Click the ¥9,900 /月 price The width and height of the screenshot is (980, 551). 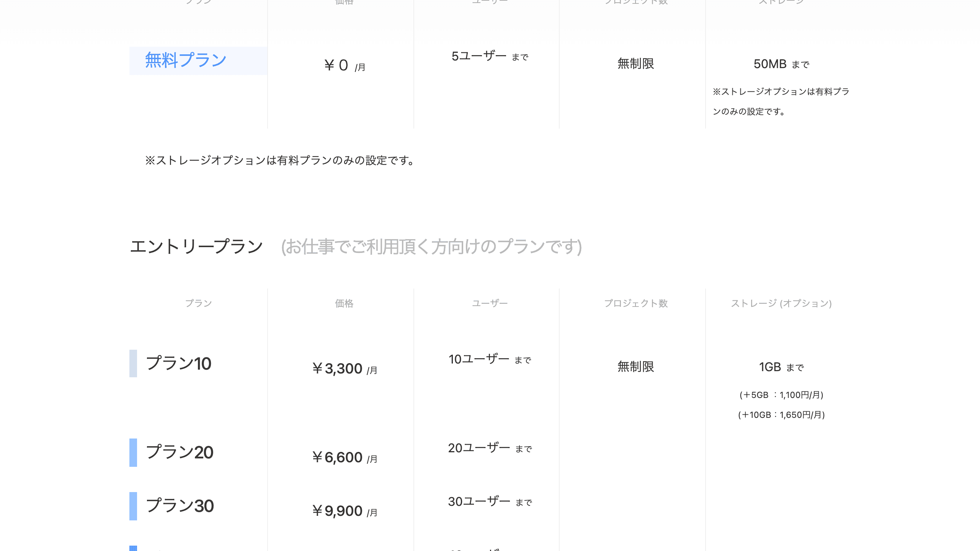[x=345, y=511]
